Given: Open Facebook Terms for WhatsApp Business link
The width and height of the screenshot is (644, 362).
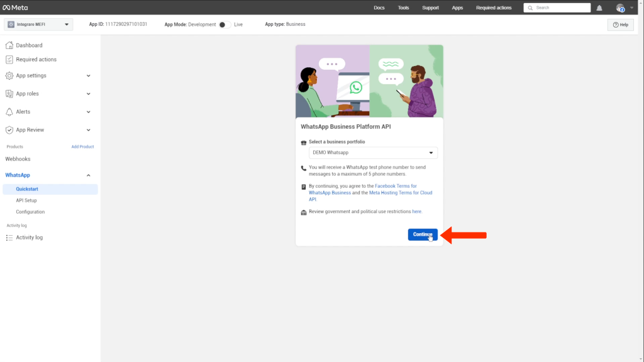Looking at the screenshot, I should click(x=363, y=189).
